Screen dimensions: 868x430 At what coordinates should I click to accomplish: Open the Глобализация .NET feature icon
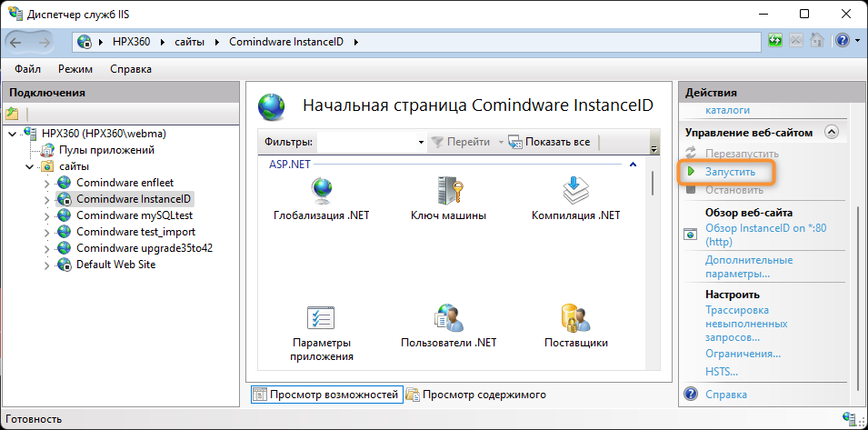coord(321,190)
